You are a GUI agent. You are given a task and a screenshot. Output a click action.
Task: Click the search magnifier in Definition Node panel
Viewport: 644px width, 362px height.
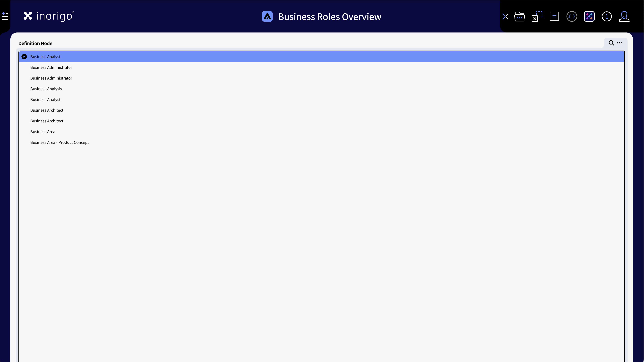(611, 43)
